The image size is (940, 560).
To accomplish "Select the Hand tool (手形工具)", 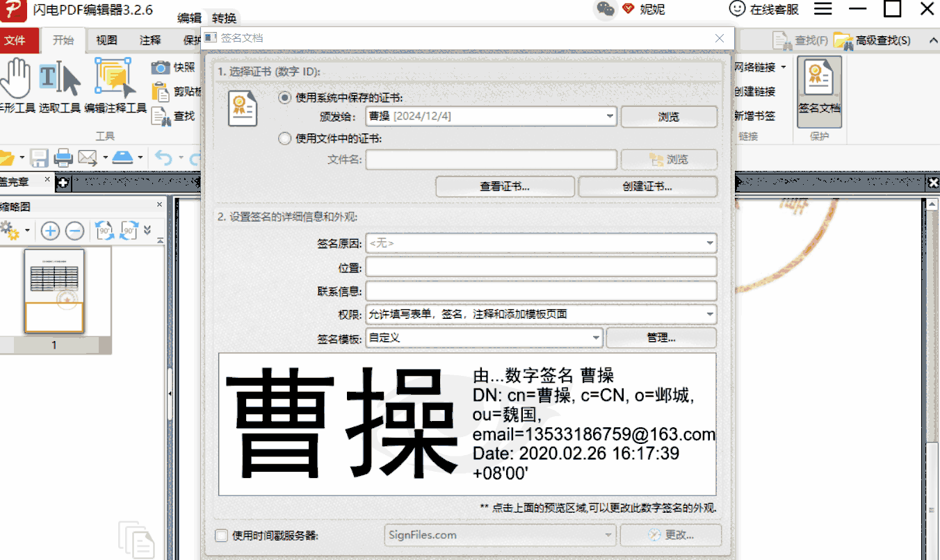I will 15,85.
